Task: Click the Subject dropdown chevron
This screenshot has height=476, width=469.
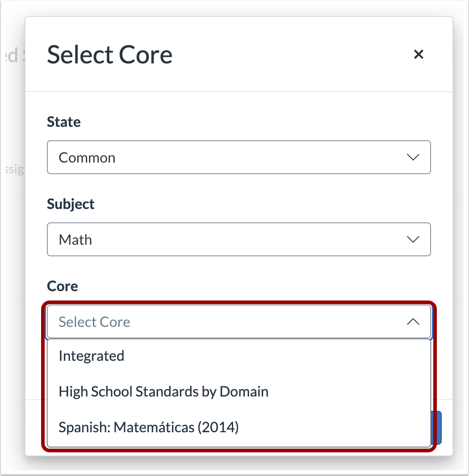Action: [413, 239]
